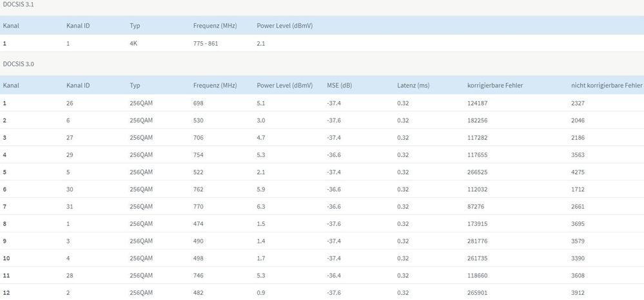Click the uncorrectable errors value 4275
Screen dimensions: 644x300
coord(579,173)
